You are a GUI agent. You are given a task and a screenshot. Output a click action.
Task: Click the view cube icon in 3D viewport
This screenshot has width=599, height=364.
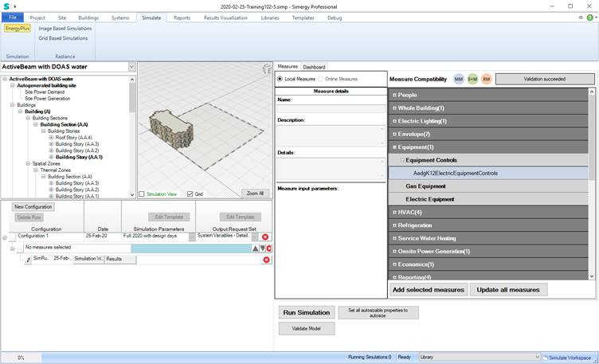coord(267,68)
